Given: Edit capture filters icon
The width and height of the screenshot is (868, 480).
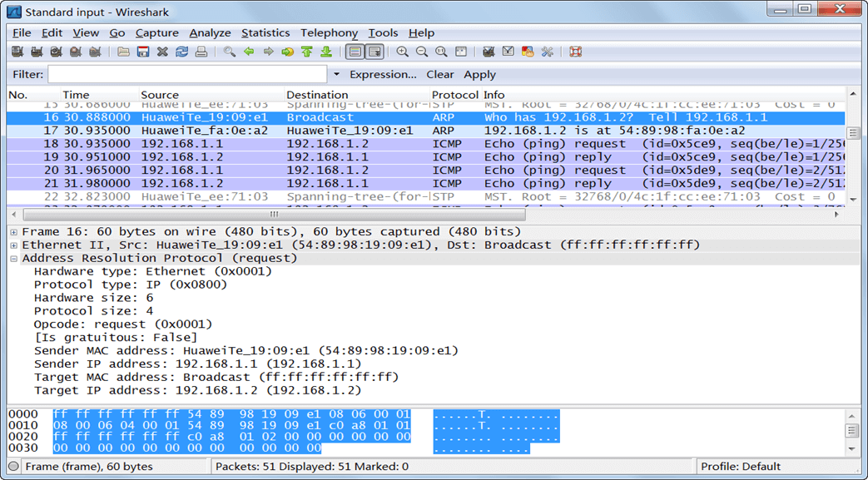Looking at the screenshot, I should pos(489,52).
